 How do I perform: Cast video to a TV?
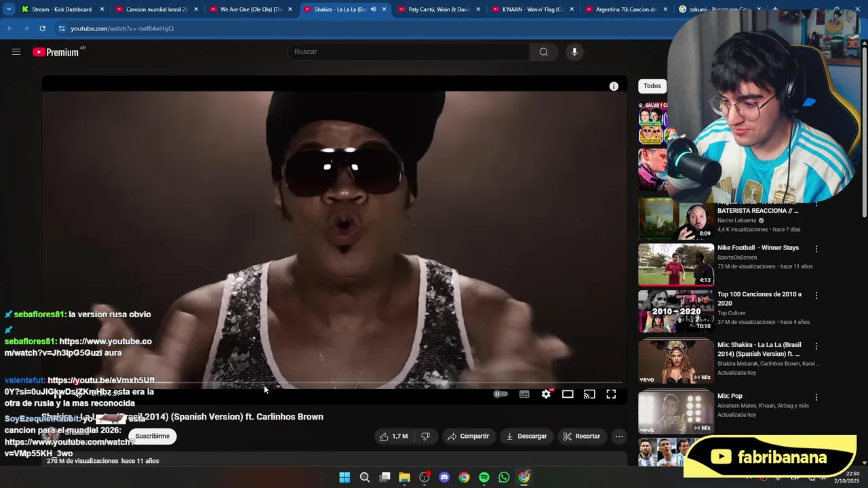(x=589, y=394)
